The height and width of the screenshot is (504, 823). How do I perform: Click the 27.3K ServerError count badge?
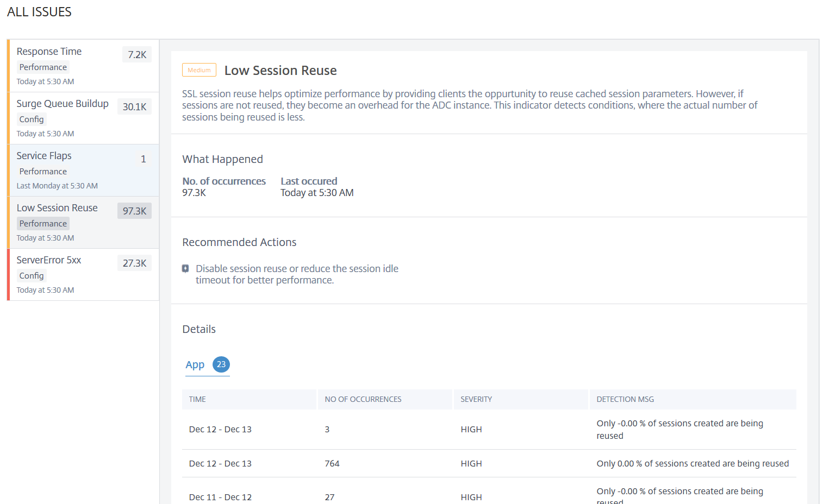pos(134,263)
